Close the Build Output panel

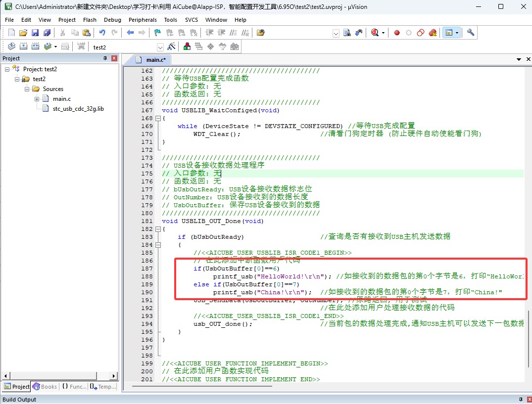[530, 399]
